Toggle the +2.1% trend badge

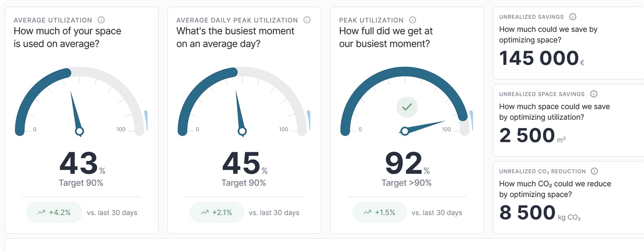[x=217, y=212]
